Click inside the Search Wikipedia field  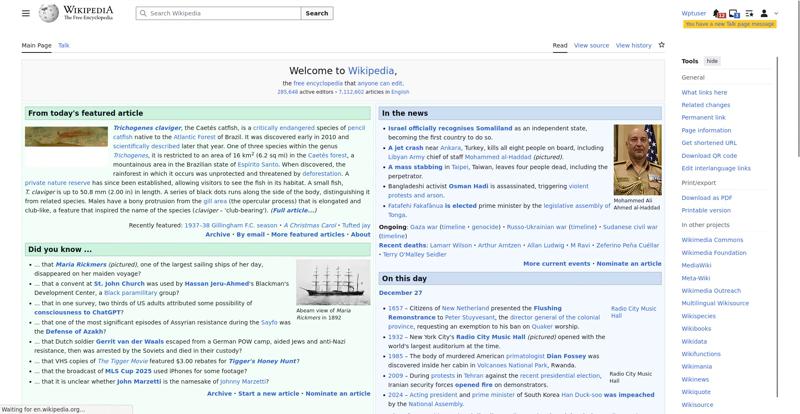pyautogui.click(x=220, y=14)
